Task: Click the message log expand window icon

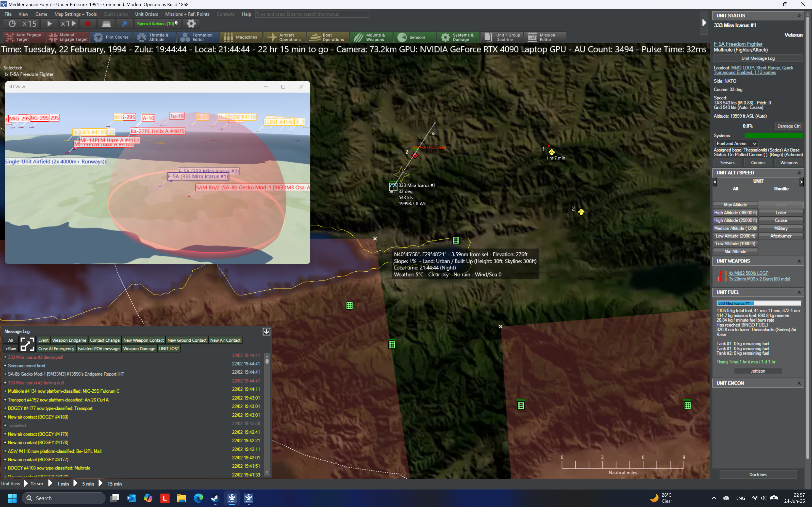Action: tap(27, 344)
